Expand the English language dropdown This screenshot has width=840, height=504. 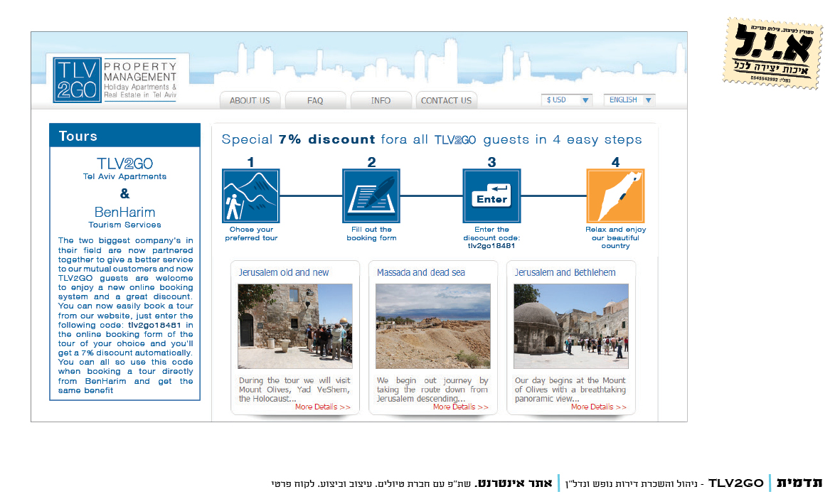(x=629, y=100)
